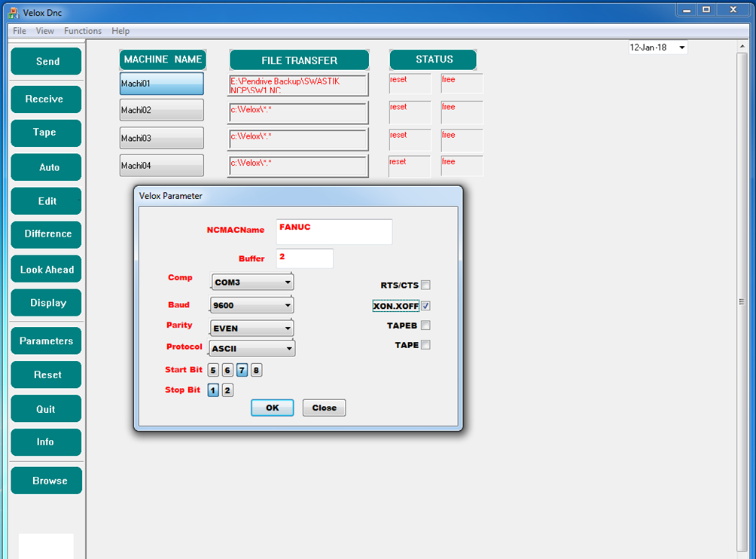This screenshot has width=756, height=559.
Task: Click the NCMACName input field
Action: pos(334,232)
